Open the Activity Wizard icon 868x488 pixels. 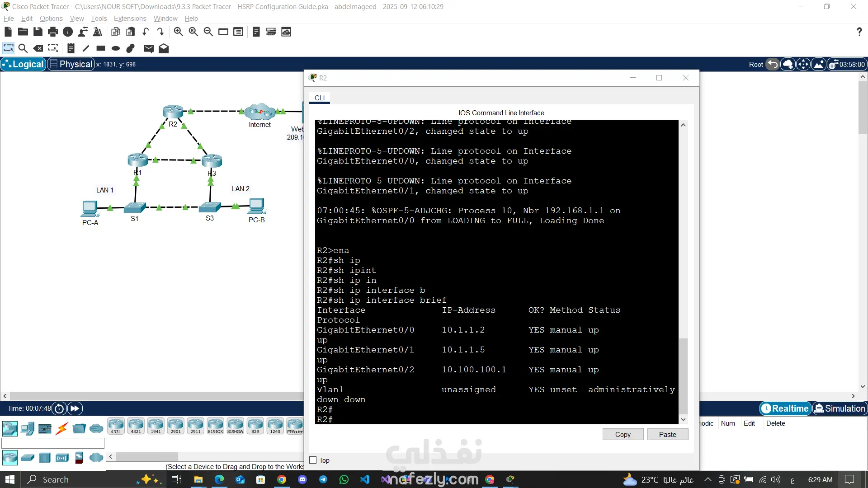(97, 32)
